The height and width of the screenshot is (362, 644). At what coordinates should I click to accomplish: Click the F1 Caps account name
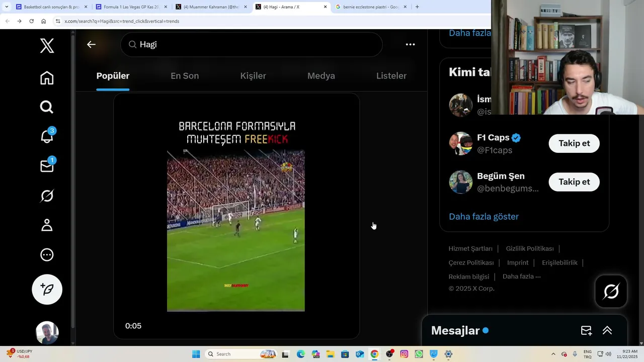click(493, 138)
